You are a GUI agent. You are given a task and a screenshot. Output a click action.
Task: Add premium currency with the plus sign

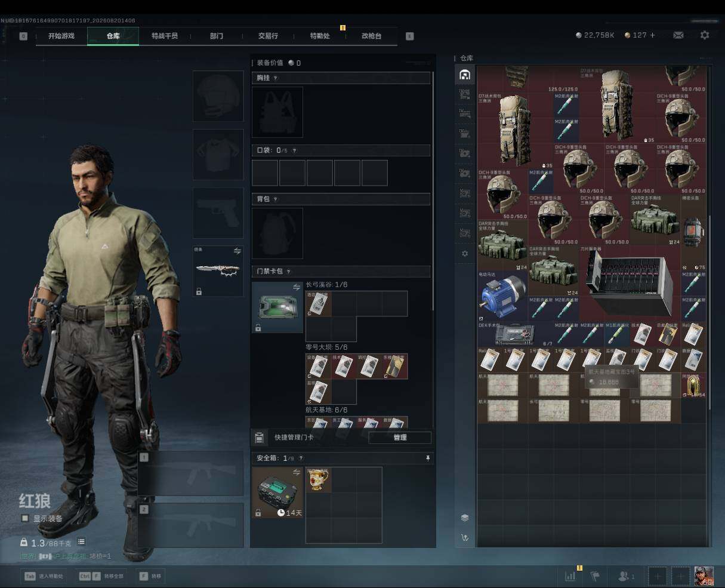tap(652, 35)
